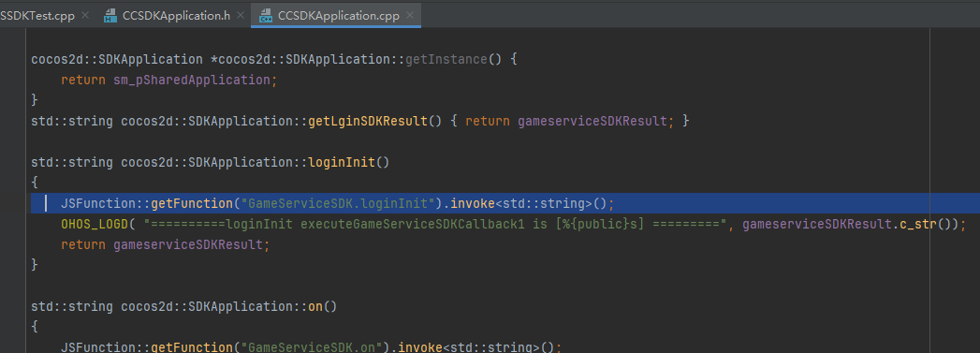Viewport: 980px width, 353px height.
Task: Click the on() function definition name
Action: tap(315, 307)
